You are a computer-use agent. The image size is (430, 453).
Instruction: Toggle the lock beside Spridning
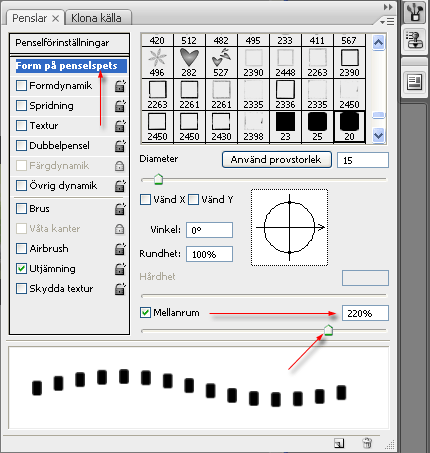120,106
